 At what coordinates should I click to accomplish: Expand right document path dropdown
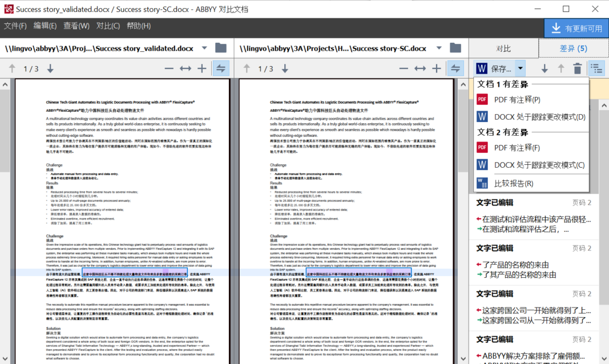(x=439, y=48)
